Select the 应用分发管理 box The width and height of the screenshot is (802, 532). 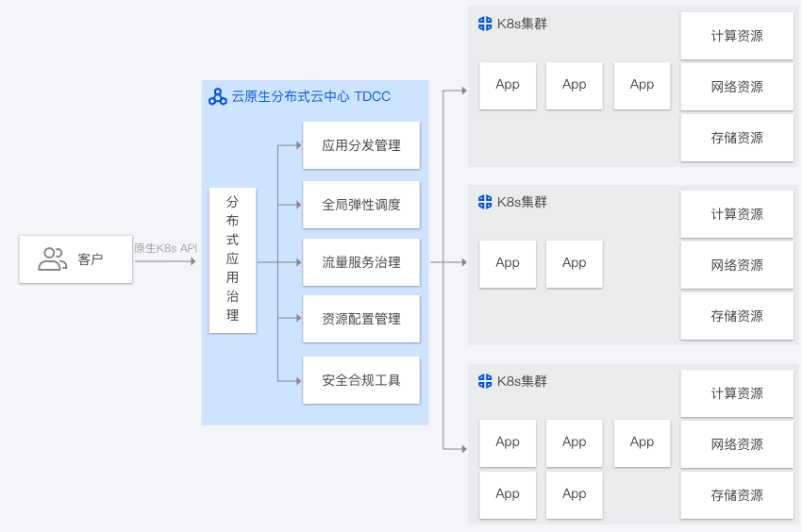[x=361, y=145]
